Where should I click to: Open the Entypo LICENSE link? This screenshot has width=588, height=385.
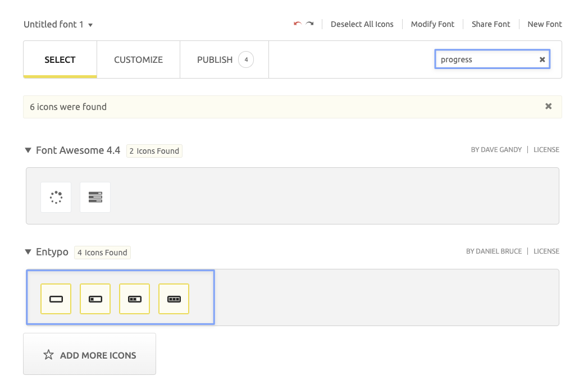(x=546, y=251)
